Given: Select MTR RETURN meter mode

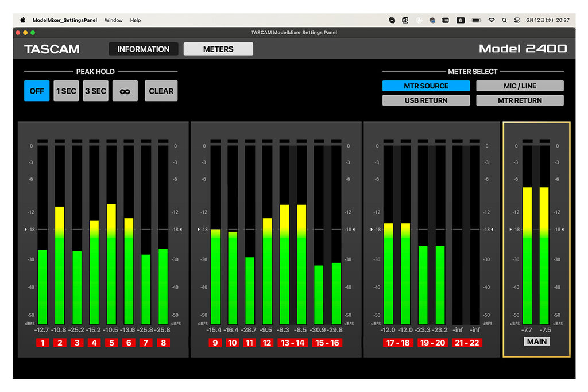Looking at the screenshot, I should point(520,100).
